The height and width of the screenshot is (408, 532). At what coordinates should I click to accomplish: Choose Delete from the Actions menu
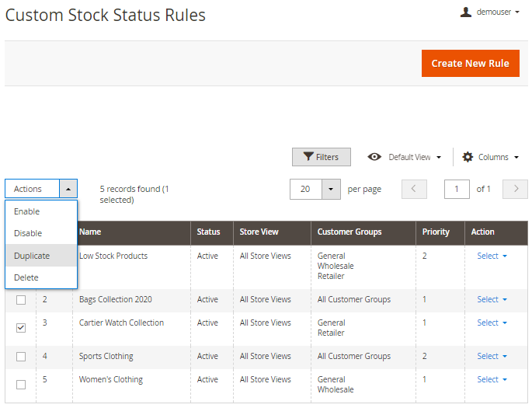[x=26, y=277]
